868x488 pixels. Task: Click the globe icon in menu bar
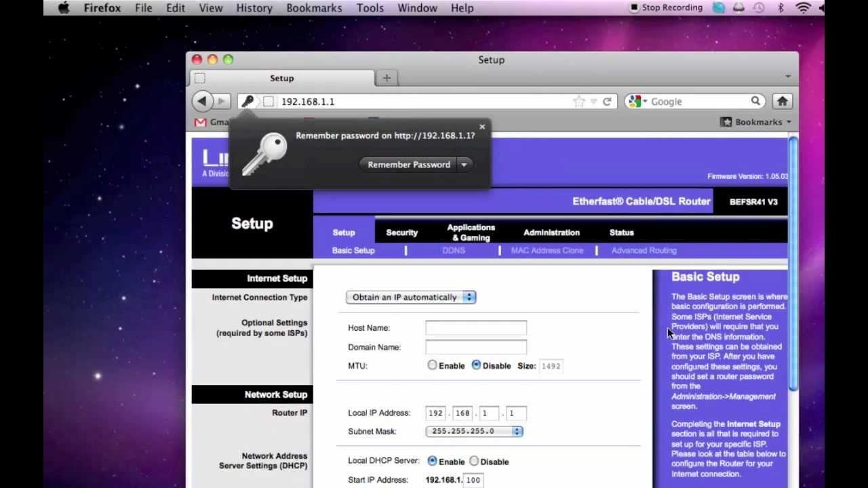719,8
